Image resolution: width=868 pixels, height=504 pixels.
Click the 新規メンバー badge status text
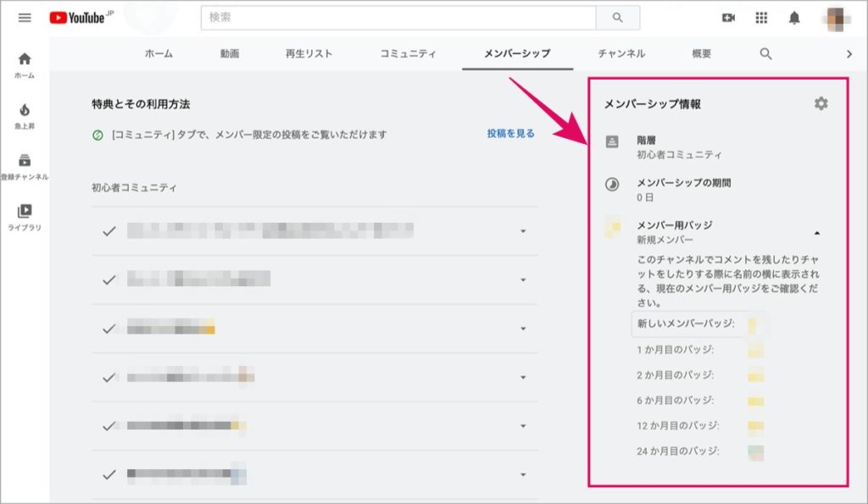pos(665,240)
